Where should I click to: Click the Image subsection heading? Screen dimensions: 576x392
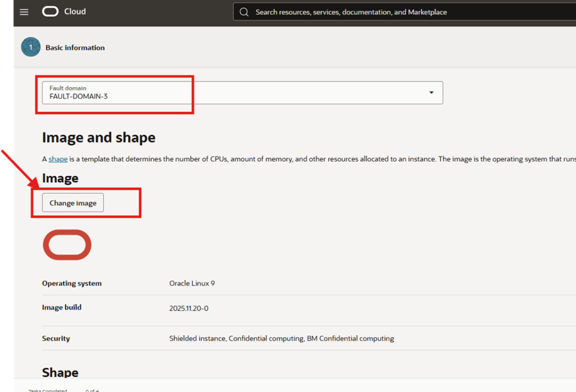[60, 178]
